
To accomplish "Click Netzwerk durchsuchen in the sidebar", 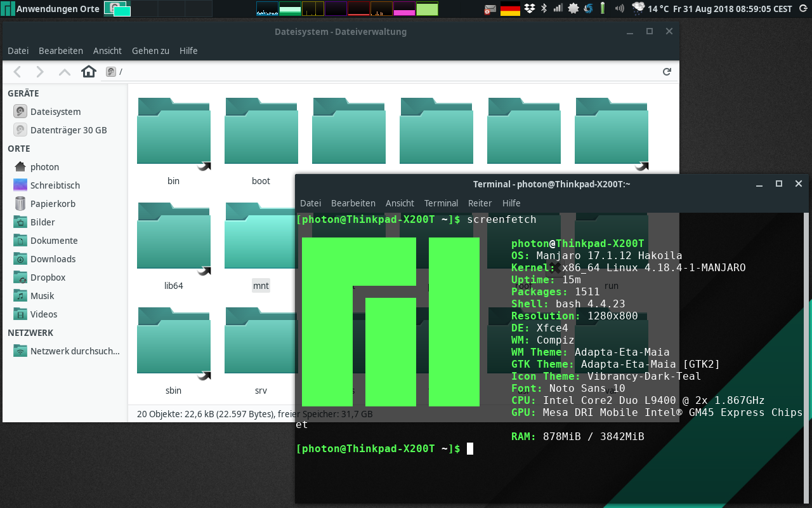I will (x=66, y=351).
